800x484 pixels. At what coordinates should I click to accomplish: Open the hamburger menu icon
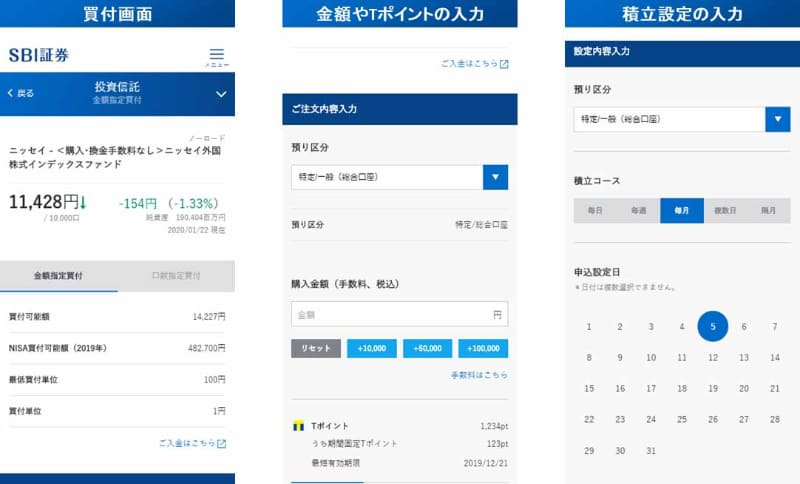point(217,55)
